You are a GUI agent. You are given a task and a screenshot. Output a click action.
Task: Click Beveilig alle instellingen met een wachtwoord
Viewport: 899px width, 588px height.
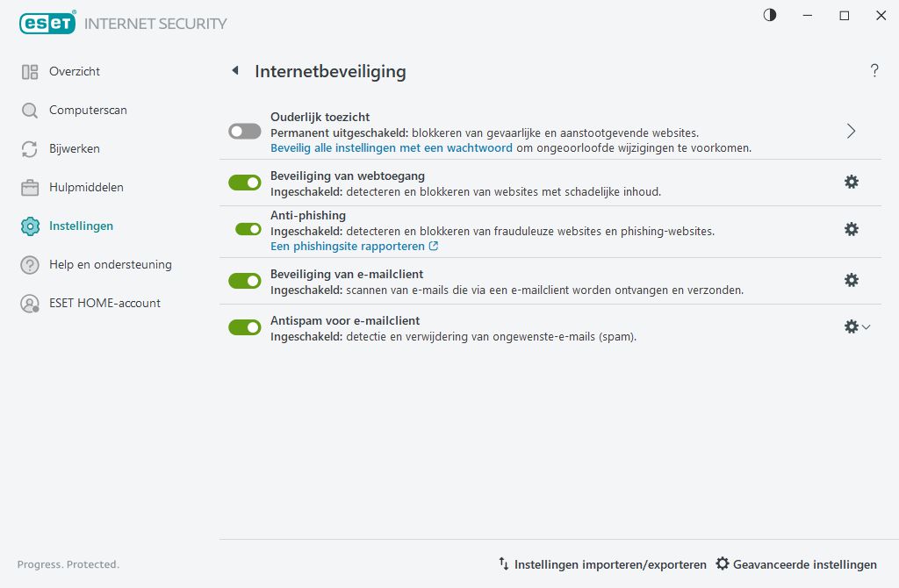[392, 147]
